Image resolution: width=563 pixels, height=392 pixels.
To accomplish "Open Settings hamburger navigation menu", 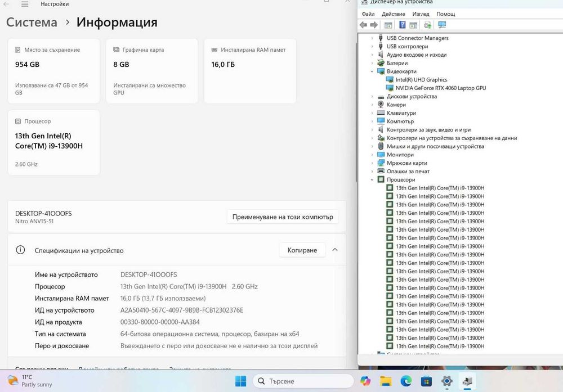I will tap(24, 4).
